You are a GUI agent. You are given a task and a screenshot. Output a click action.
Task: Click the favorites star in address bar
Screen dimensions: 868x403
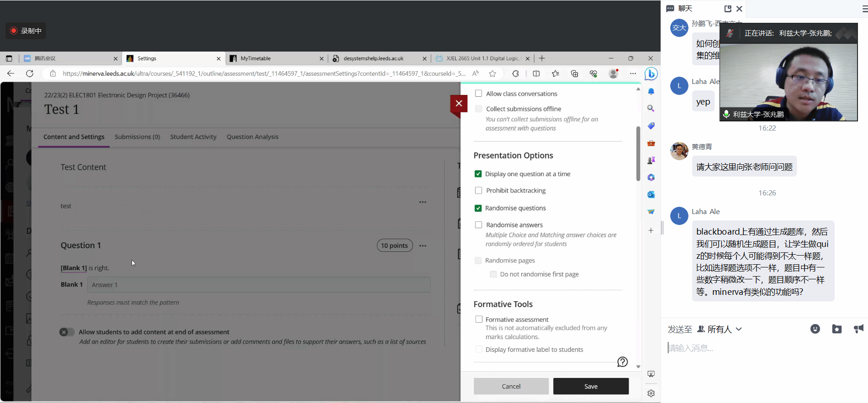point(492,73)
